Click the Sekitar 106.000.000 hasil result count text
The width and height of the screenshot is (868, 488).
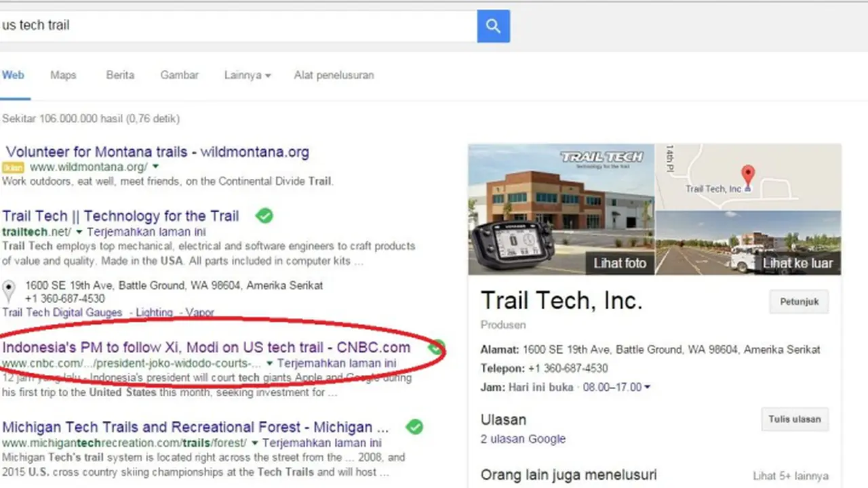[x=91, y=119]
